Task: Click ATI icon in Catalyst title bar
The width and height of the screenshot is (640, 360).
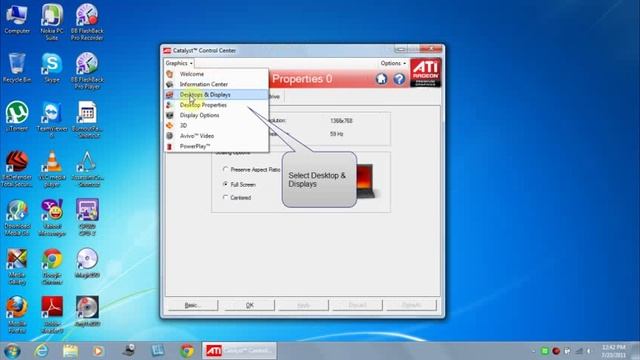Action: tap(167, 51)
